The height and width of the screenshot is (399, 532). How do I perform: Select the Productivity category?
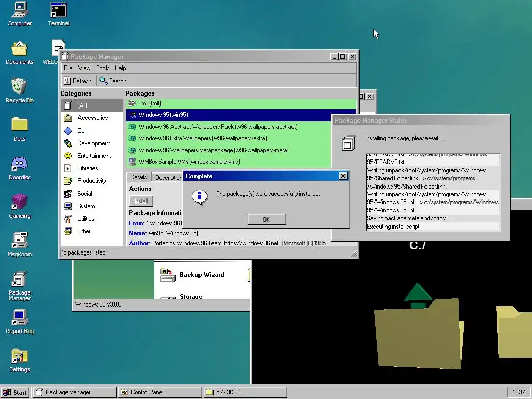point(92,181)
